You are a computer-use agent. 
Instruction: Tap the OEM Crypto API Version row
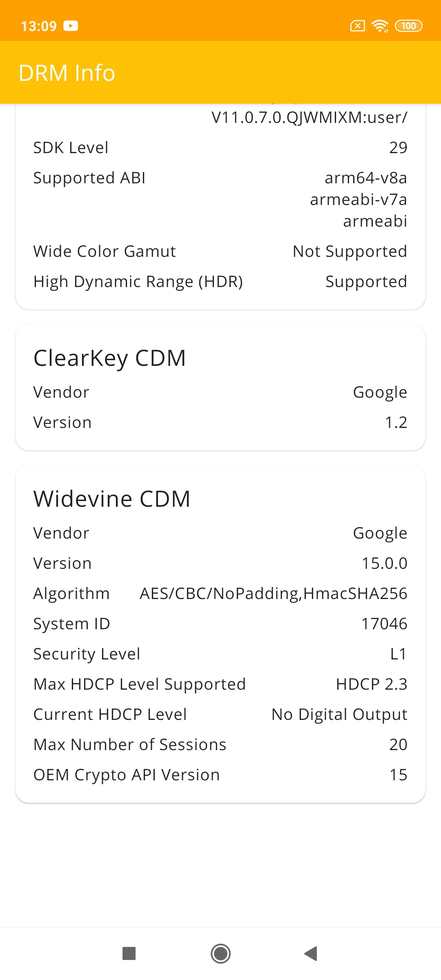click(x=220, y=775)
